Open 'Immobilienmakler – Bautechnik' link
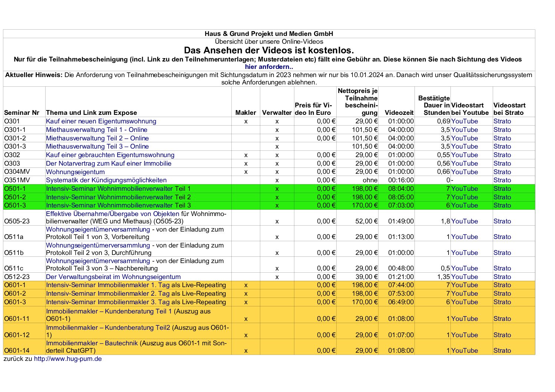This screenshot has width=555, height=392. click(92, 343)
